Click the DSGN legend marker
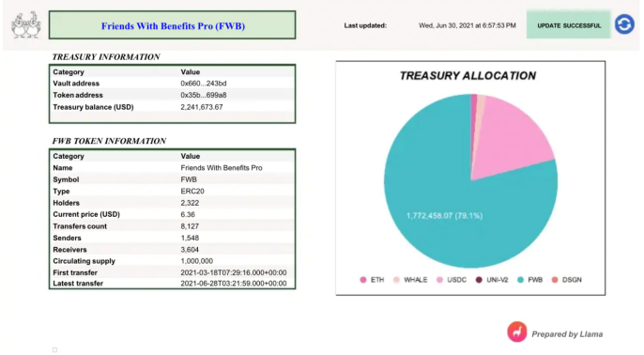 tap(555, 280)
